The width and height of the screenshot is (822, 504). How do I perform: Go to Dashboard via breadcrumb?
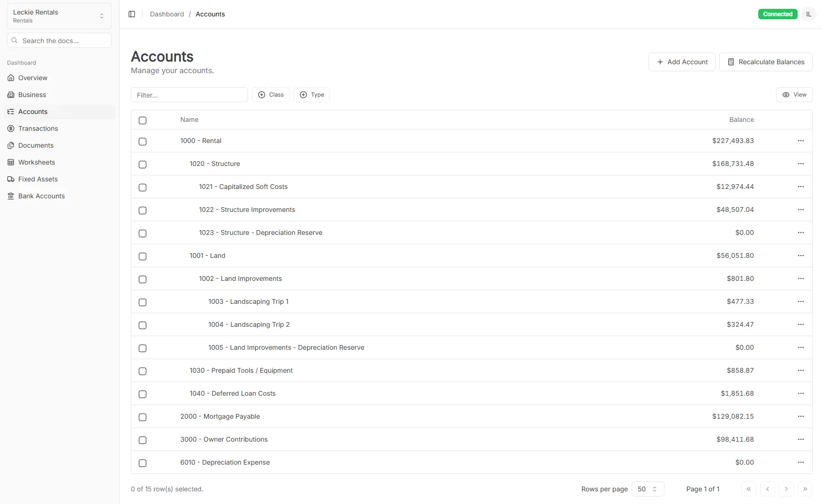pos(167,14)
